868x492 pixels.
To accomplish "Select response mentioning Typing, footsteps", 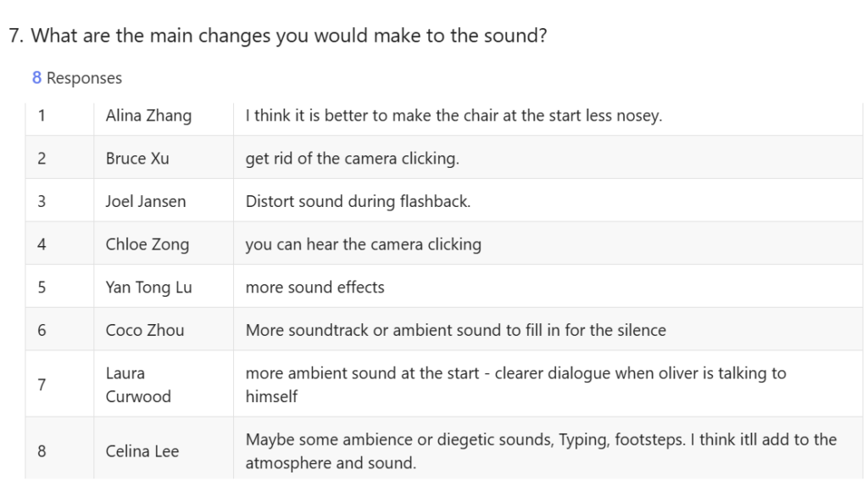I will [541, 451].
